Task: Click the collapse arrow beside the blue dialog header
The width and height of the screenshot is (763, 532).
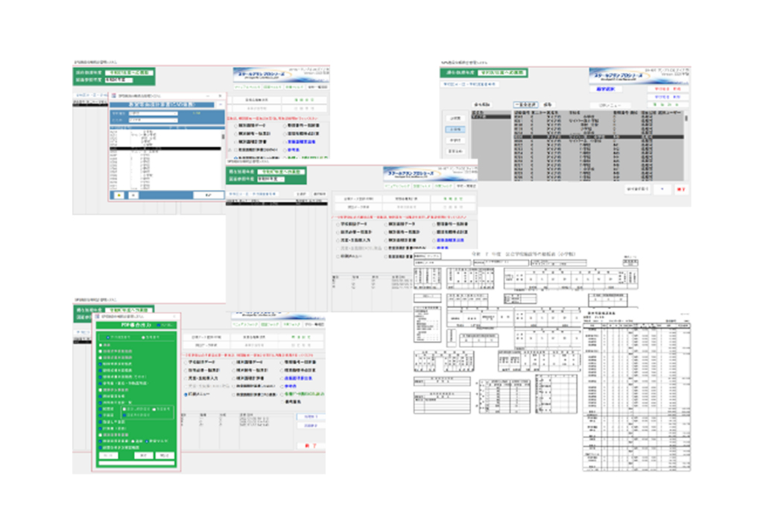Action: [220, 104]
